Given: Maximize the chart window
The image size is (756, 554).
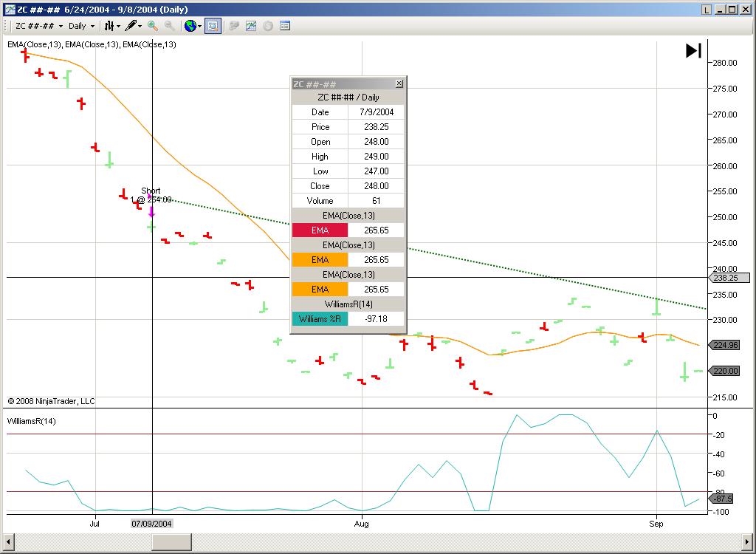Looking at the screenshot, I should [x=732, y=10].
